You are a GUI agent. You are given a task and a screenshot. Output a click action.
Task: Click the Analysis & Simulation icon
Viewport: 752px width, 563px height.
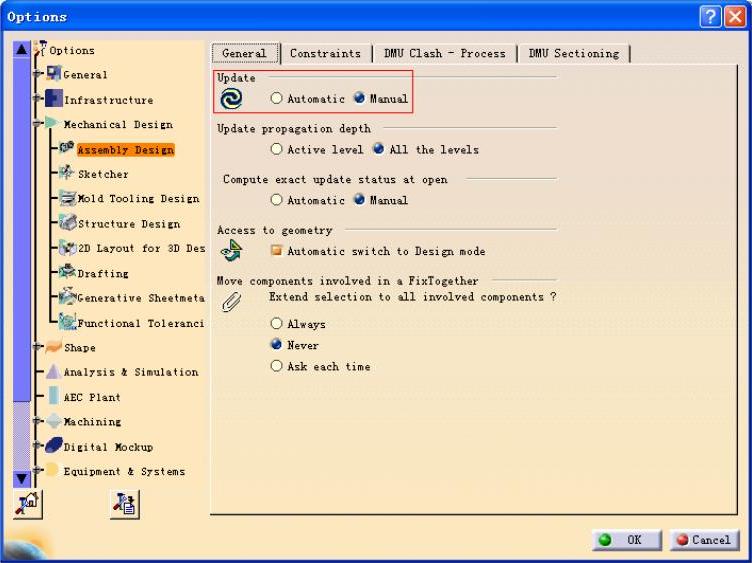(53, 371)
